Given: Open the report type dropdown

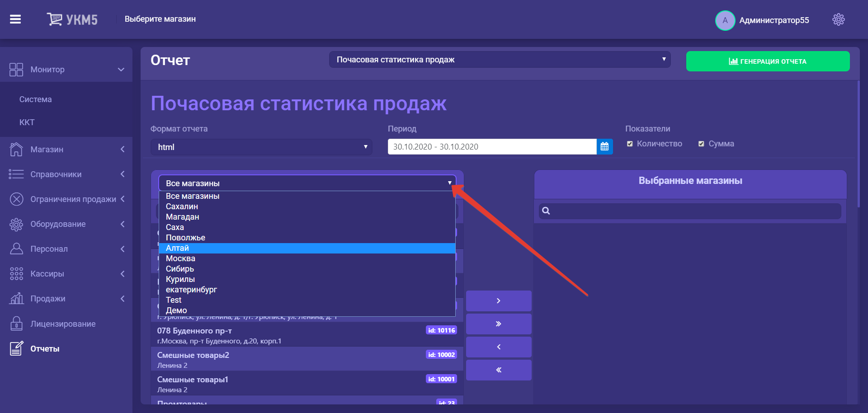Looking at the screenshot, I should tap(500, 60).
